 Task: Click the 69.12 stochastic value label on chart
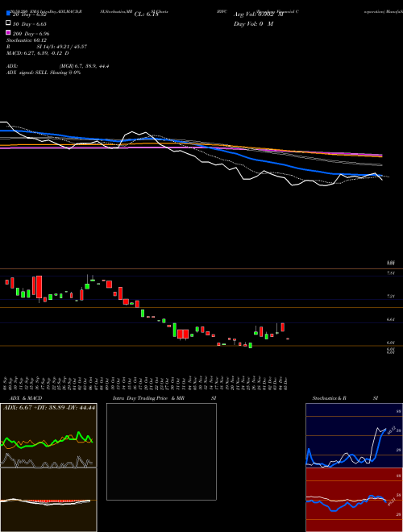click(390, 430)
